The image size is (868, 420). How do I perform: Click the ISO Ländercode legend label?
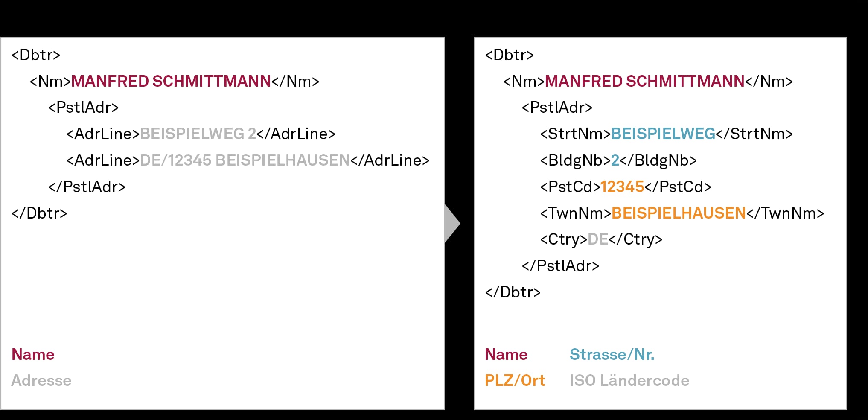point(629,381)
